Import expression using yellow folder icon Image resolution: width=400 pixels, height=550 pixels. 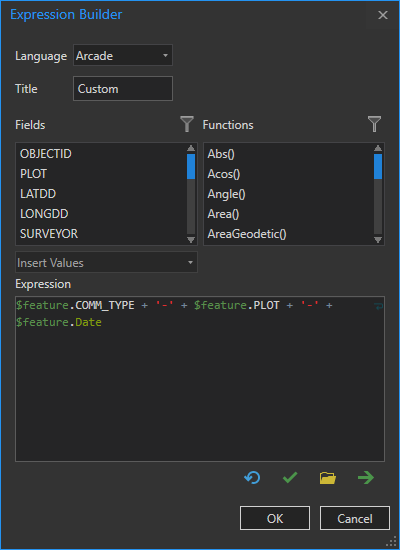328,478
